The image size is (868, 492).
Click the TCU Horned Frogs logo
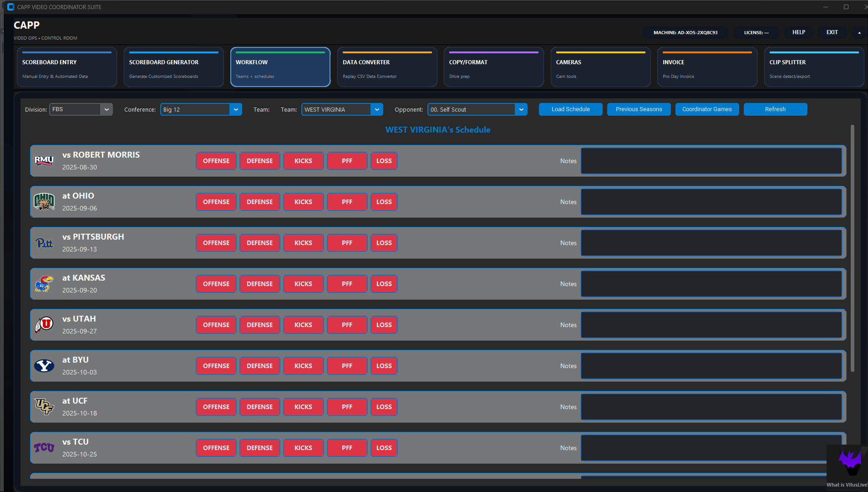44,448
